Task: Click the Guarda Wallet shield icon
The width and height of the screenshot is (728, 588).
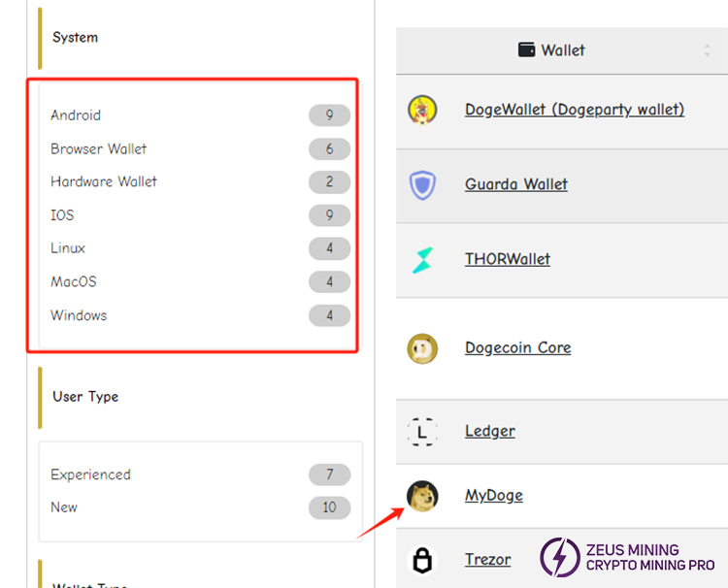Action: pos(422,184)
